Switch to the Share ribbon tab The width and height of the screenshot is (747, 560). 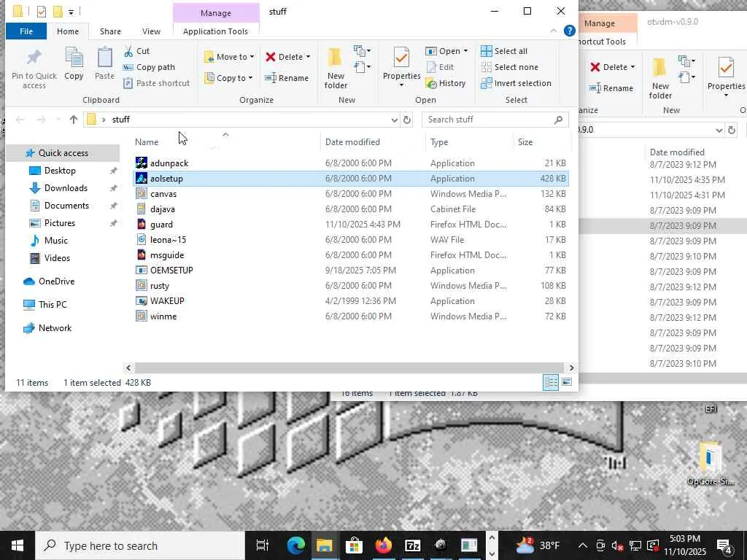click(110, 31)
